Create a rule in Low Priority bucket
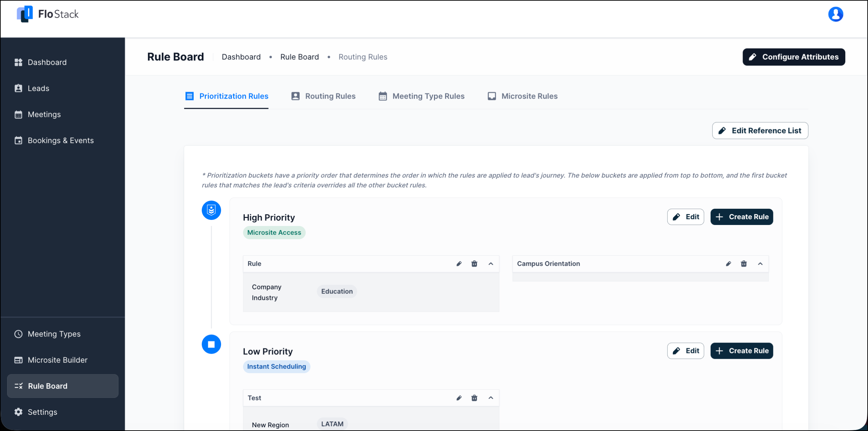868x431 pixels. (742, 351)
